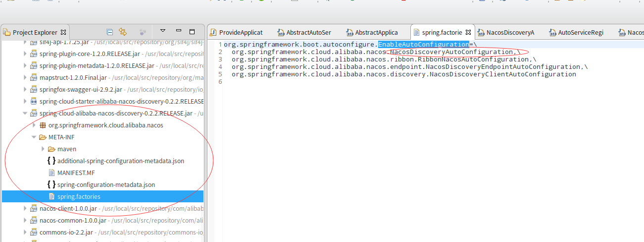Click the nacos-common jar icon
Viewport: 644px width, 242px height.
click(34, 220)
